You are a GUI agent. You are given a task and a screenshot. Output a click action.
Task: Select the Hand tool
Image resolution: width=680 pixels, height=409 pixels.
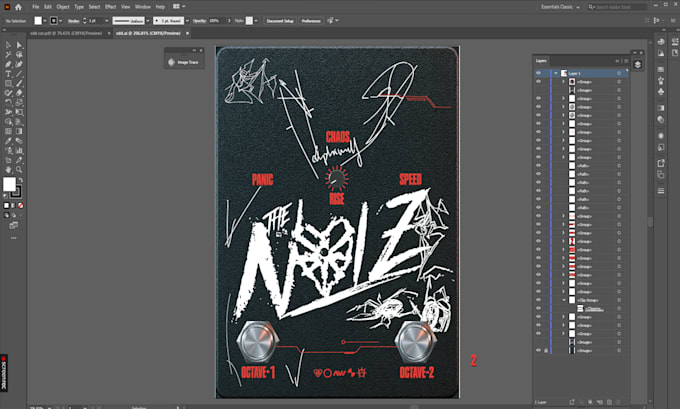pyautogui.click(x=8, y=170)
